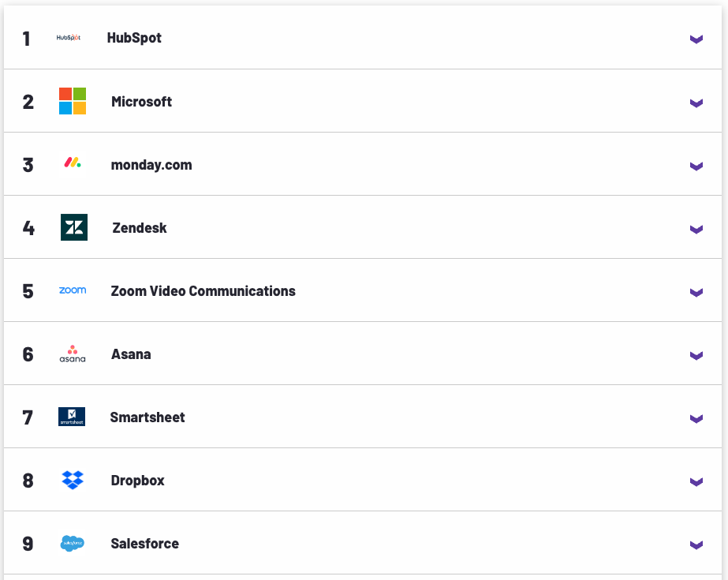
Task: Click the Dropbox logo icon
Action: tap(73, 480)
